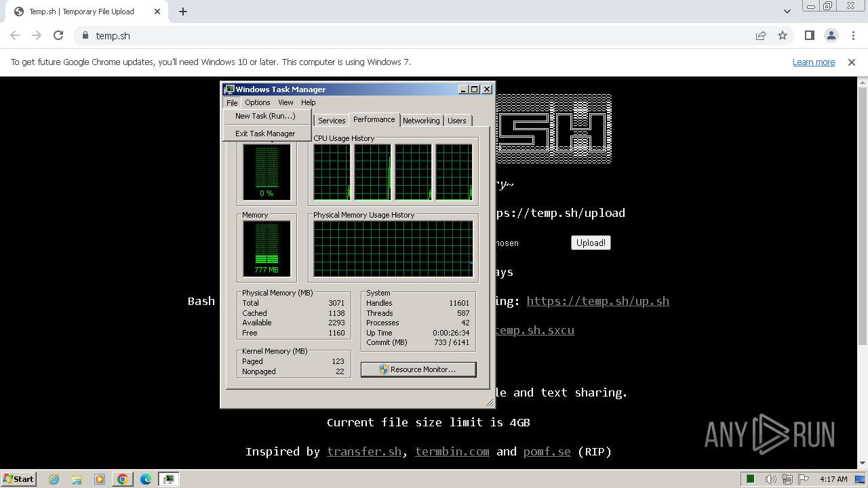Viewport: 868px width, 488px height.
Task: Open the temp.sh.sxcu link
Action: tap(534, 330)
